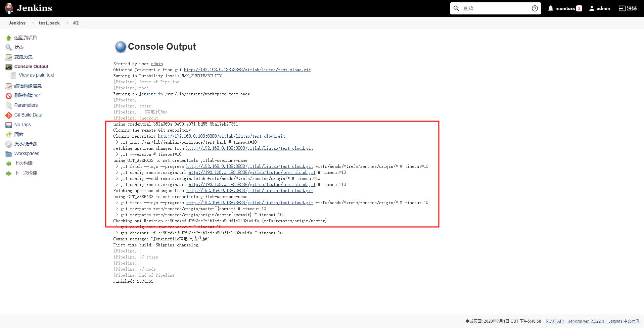Screen dimensions: 644x328
Task: Open Jenkins 中文社区 footer link
Action: point(624,321)
